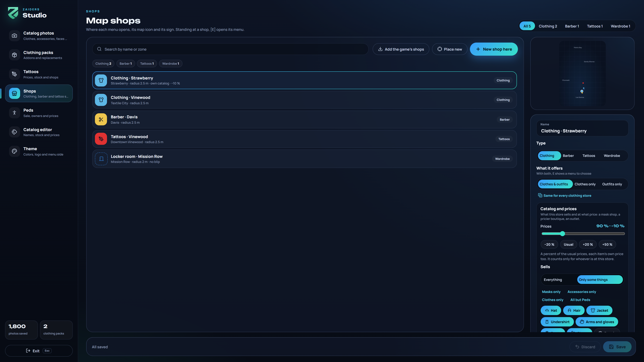Switch to the Tattoos 1 top tab
Screen dimensions: 644x362
595,26
